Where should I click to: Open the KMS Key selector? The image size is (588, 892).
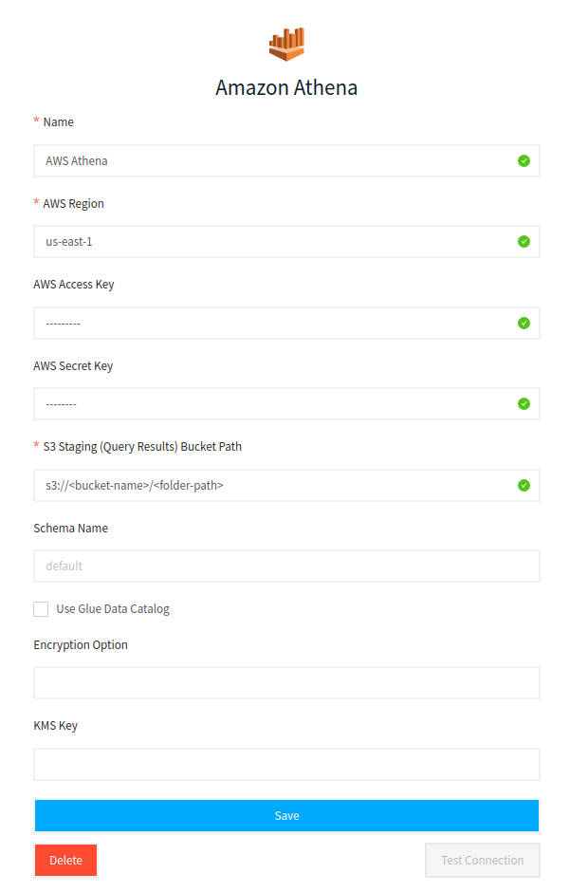286,764
